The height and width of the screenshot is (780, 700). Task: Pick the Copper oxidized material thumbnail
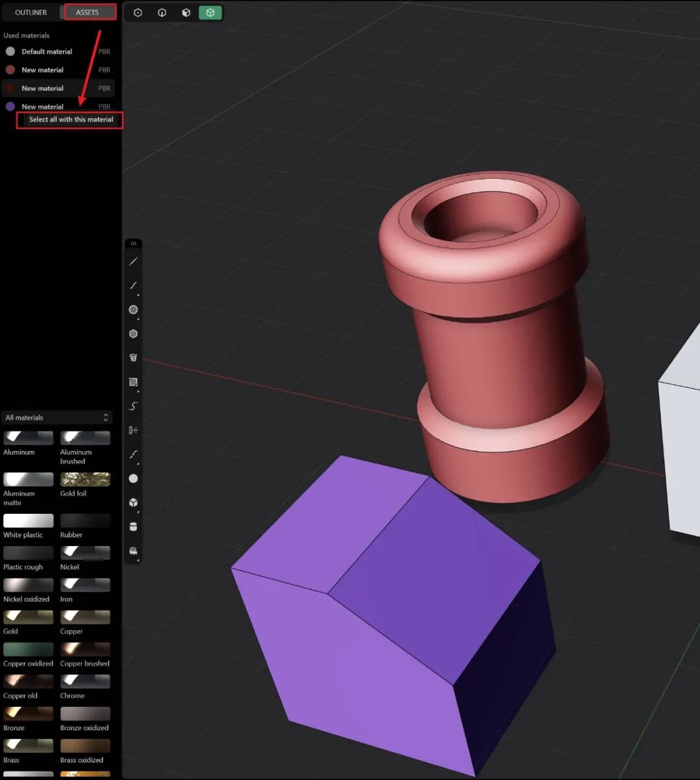(x=29, y=650)
